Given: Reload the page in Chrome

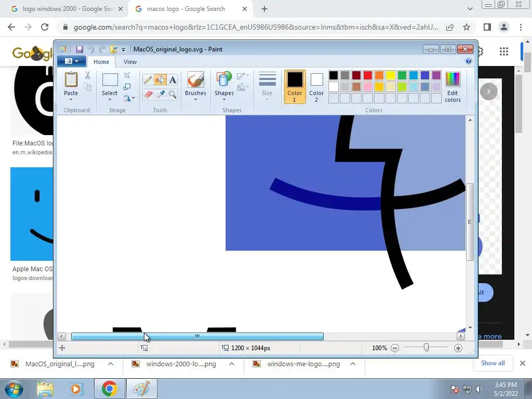Looking at the screenshot, I should tap(45, 27).
